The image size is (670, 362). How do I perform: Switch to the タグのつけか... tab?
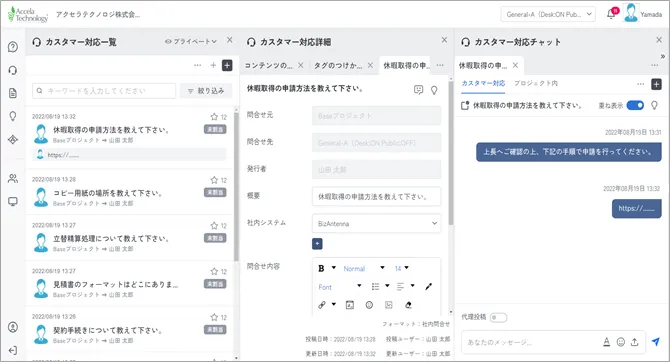pos(338,65)
